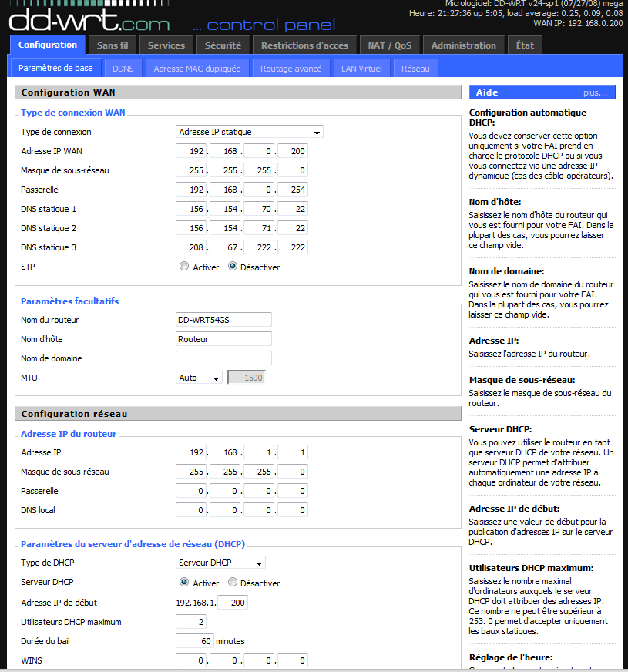Click router Adresse IP last octet field
Image resolution: width=628 pixels, height=672 pixels.
point(293,452)
